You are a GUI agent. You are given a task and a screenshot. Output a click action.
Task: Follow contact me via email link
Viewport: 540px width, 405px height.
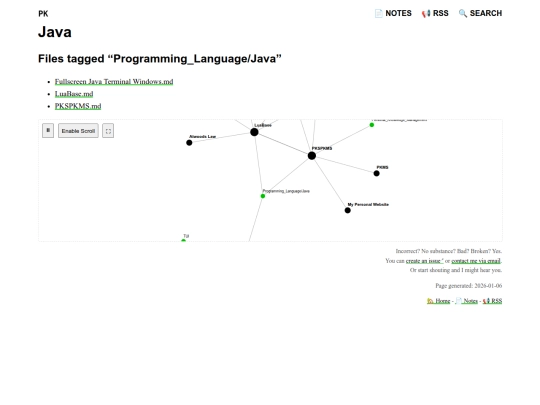click(476, 261)
